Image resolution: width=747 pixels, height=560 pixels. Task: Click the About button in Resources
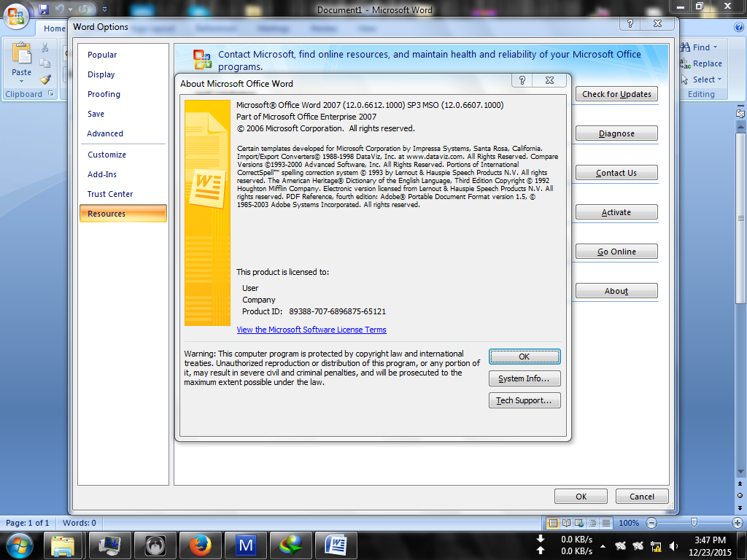(x=616, y=291)
